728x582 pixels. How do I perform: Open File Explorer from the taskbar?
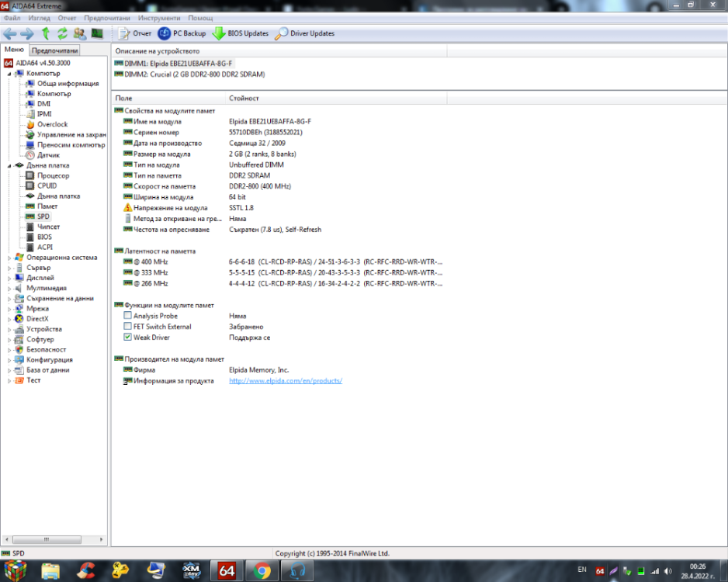[x=50, y=571]
